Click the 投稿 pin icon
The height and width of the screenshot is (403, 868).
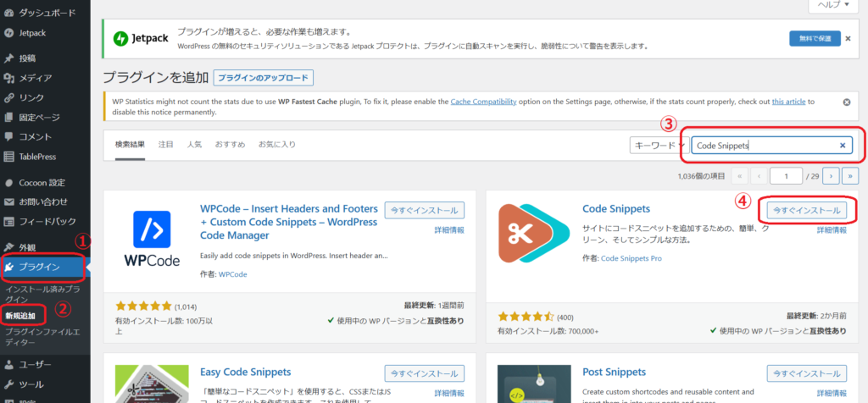point(8,58)
